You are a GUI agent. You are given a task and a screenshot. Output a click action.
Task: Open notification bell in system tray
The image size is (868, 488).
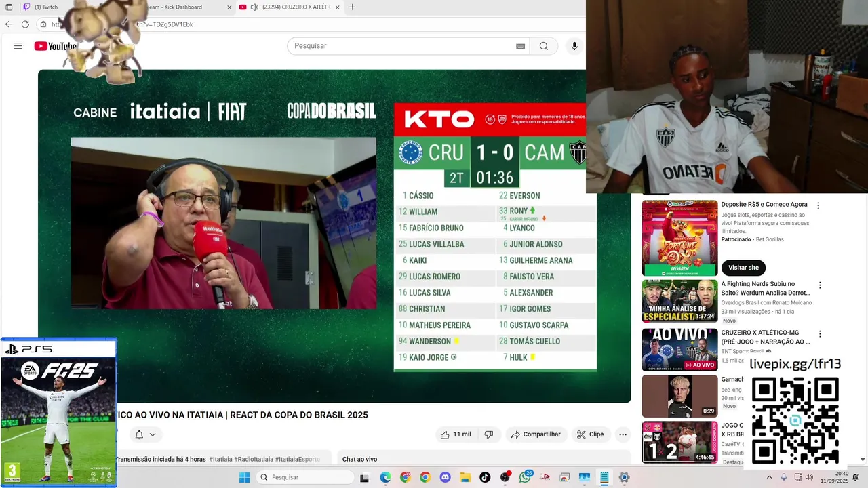[856, 477]
